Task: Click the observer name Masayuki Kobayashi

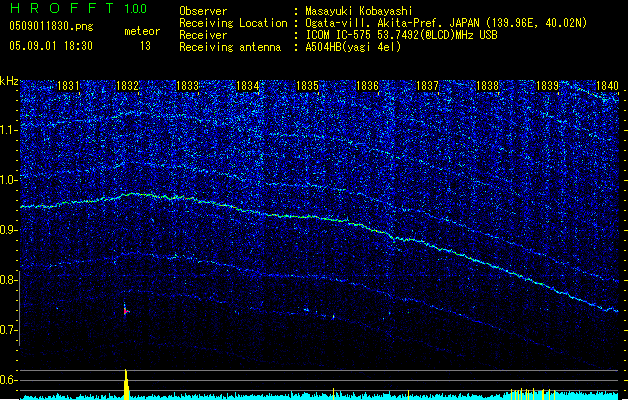Action: [359, 11]
